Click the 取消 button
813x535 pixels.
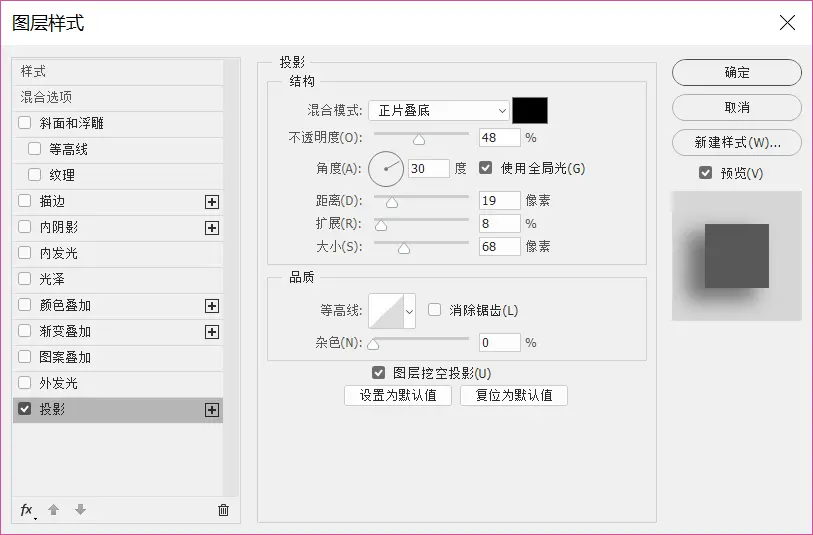737,107
